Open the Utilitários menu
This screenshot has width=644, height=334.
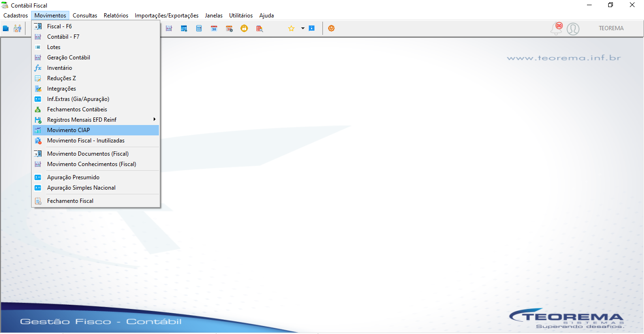pos(241,16)
